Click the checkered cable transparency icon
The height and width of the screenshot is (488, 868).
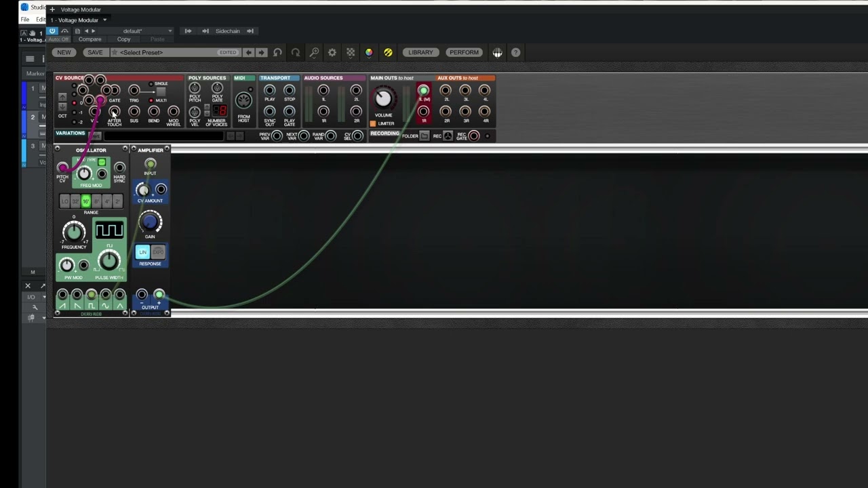tap(351, 52)
